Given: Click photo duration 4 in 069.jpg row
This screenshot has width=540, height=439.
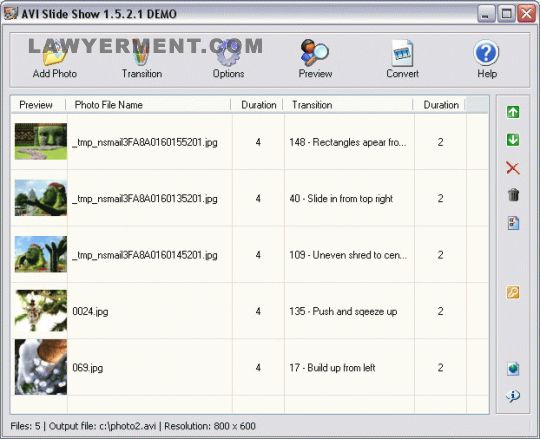Looking at the screenshot, I should point(258,368).
